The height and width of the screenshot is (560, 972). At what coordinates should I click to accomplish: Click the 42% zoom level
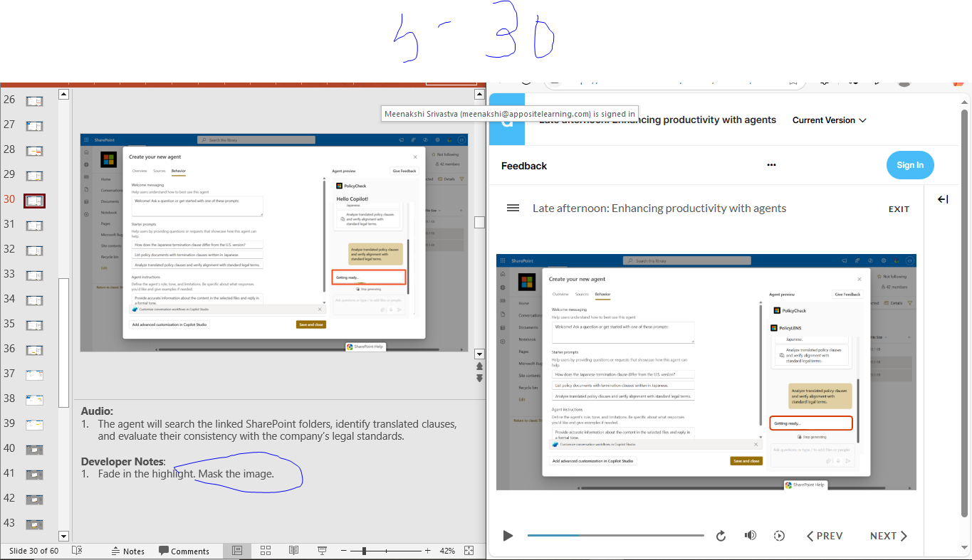click(x=447, y=551)
